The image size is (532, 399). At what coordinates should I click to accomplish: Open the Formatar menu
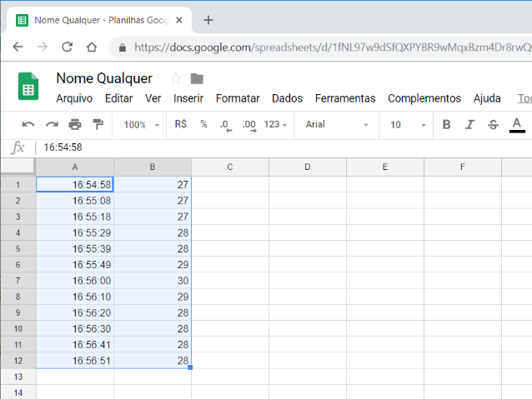238,98
